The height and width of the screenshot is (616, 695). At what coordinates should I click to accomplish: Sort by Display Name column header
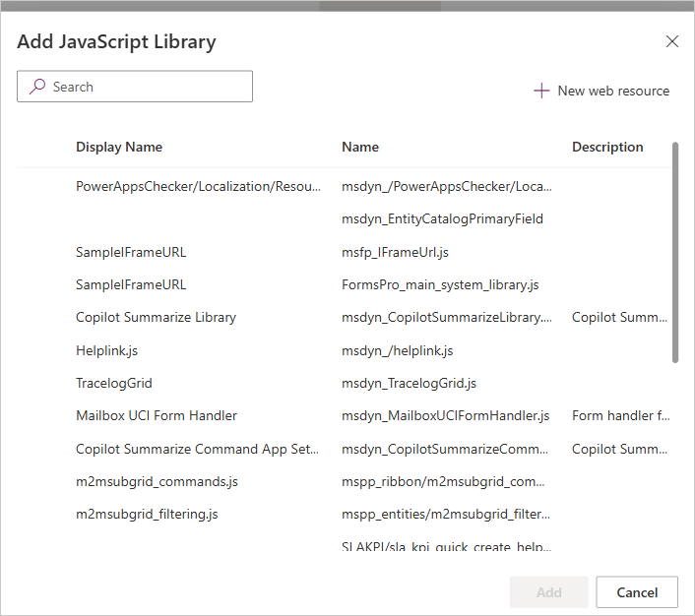coord(119,147)
